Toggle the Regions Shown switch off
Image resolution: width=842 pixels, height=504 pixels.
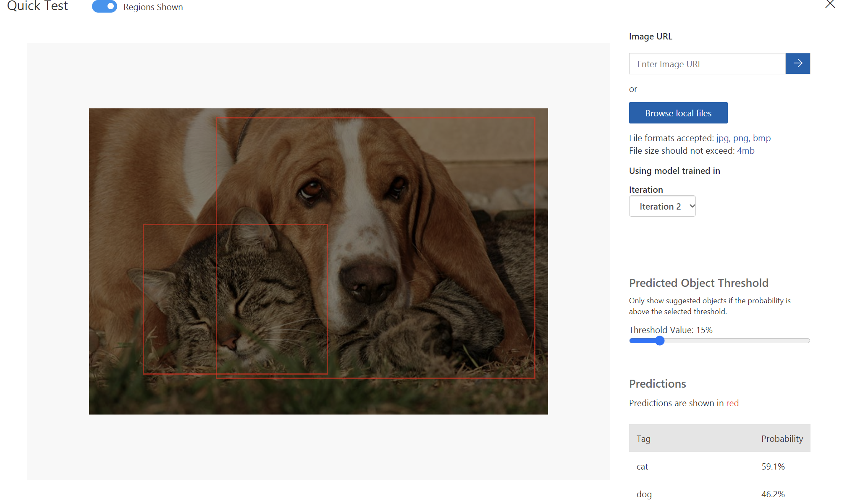tap(105, 7)
